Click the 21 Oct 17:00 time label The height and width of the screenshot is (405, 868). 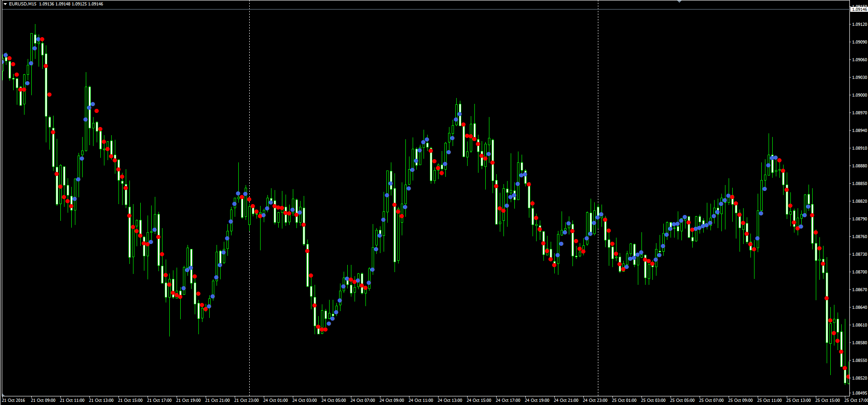tap(159, 400)
